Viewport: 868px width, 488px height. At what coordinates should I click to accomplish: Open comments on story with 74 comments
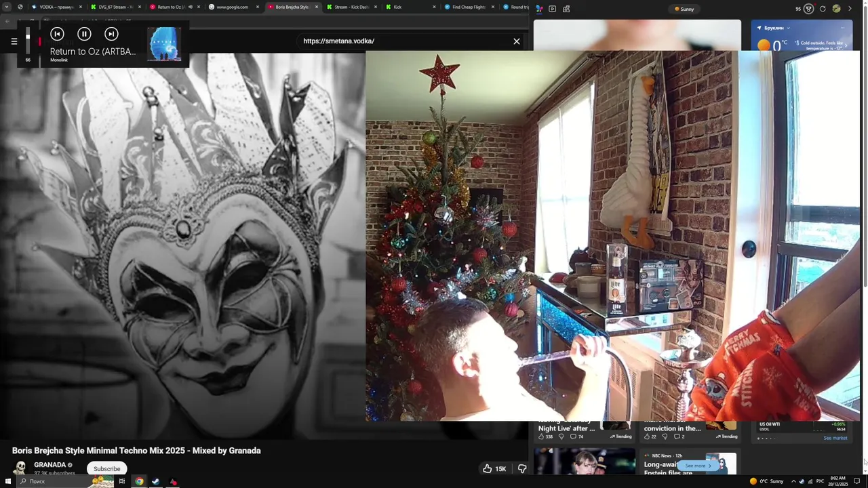(577, 436)
